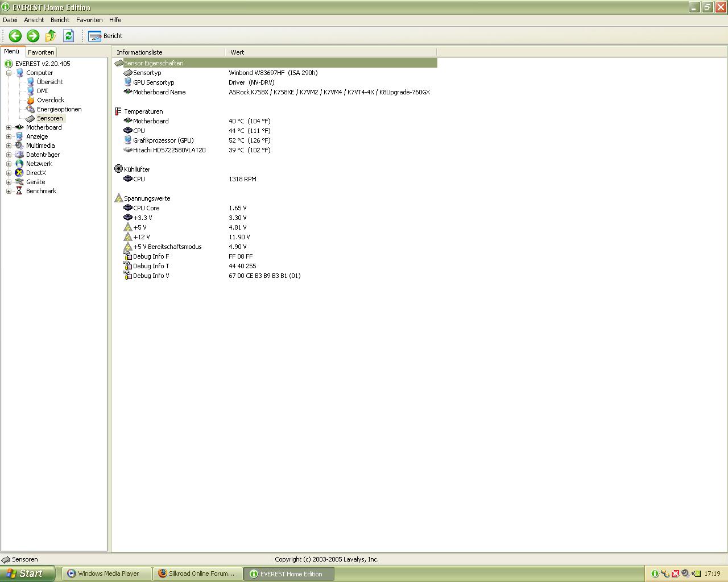Click the green Back arrow toolbar icon
The image size is (728, 582).
point(15,36)
